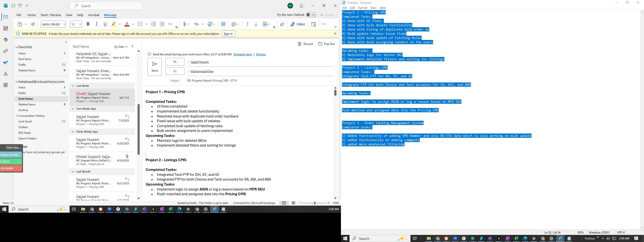The image size is (644, 242).
Task: Open the Editor proofing tool
Action: 298,24
